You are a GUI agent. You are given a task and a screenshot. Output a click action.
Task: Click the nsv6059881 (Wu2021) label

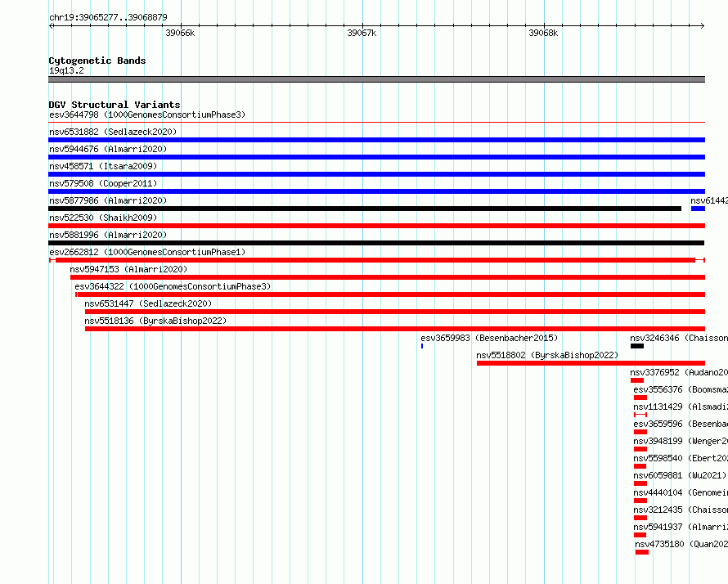680,475
